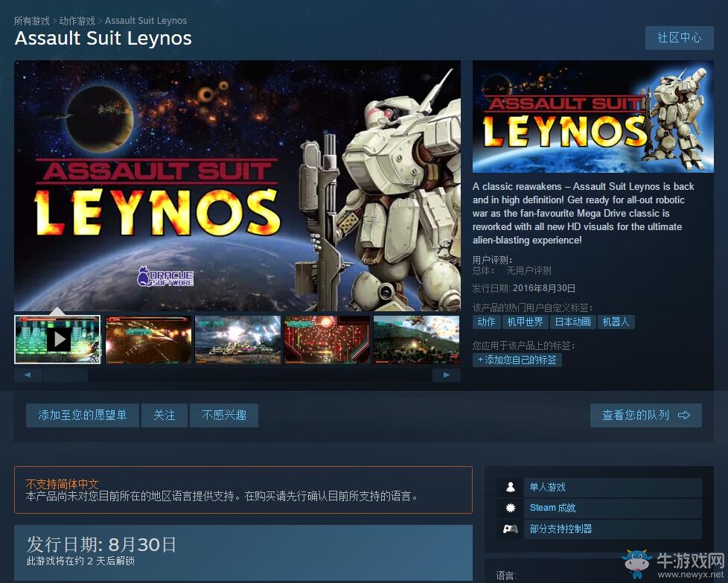
Task: Follow the game with 关注 button
Action: 165,415
